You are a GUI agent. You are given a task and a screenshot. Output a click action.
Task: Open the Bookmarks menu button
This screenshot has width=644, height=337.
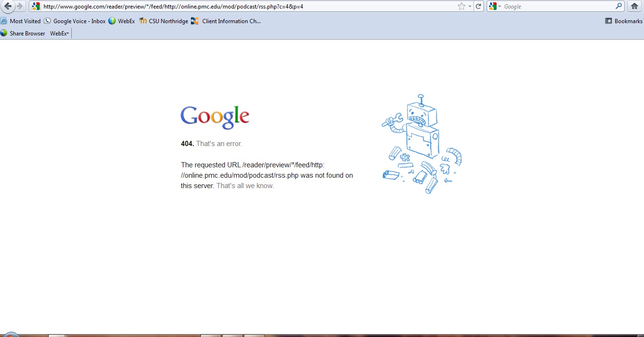[624, 21]
